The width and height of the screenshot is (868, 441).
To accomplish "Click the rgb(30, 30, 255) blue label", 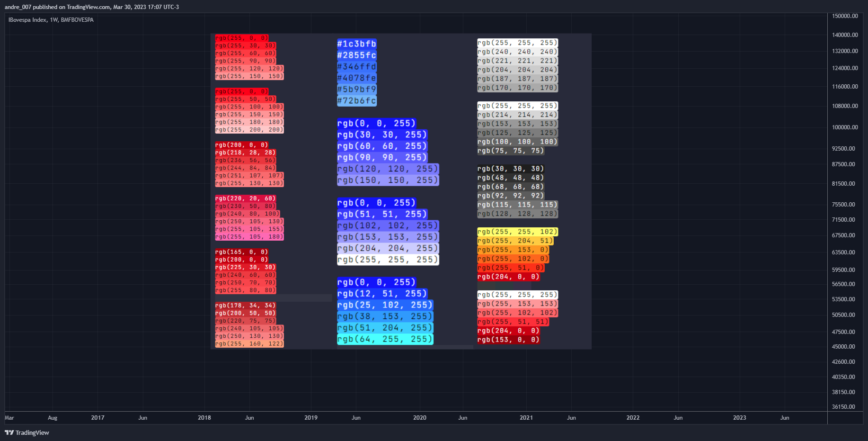I will coord(382,135).
